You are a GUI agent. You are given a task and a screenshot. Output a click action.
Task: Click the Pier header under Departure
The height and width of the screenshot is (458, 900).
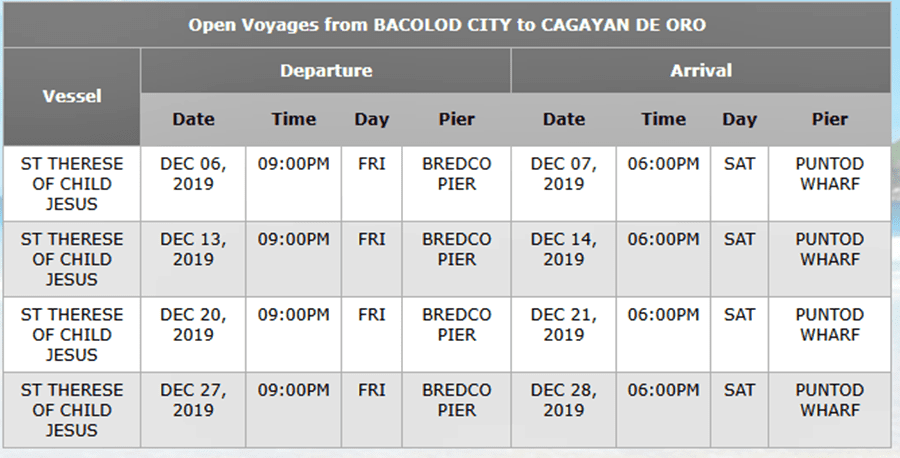coord(457,119)
